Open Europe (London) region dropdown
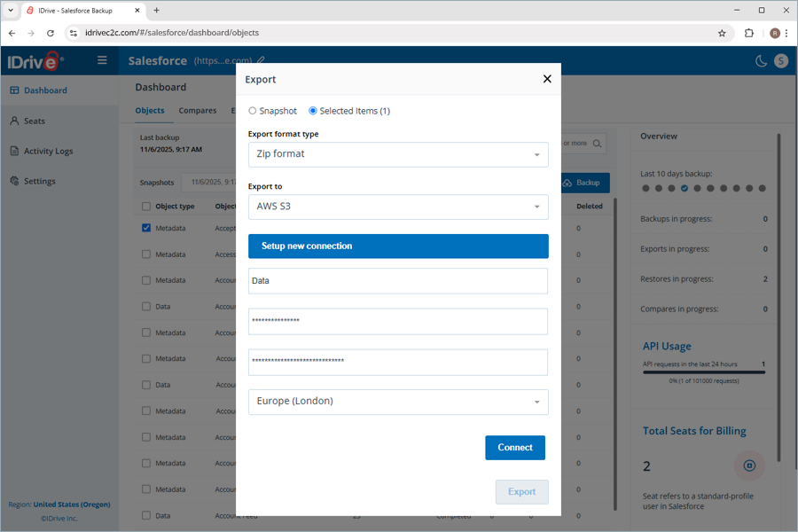The width and height of the screenshot is (798, 532). (x=398, y=402)
